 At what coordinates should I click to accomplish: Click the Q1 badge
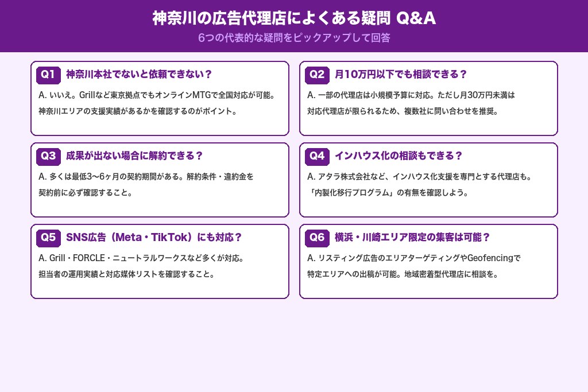click(x=48, y=75)
